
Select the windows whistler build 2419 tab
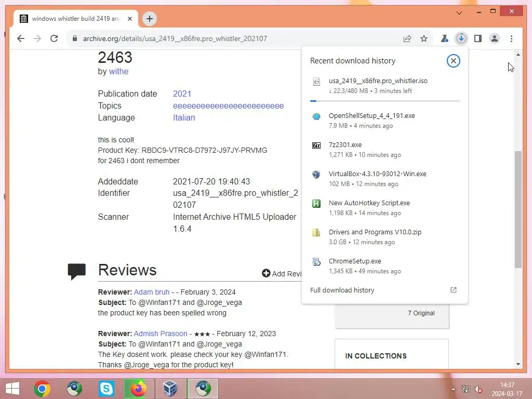pyautogui.click(x=76, y=19)
